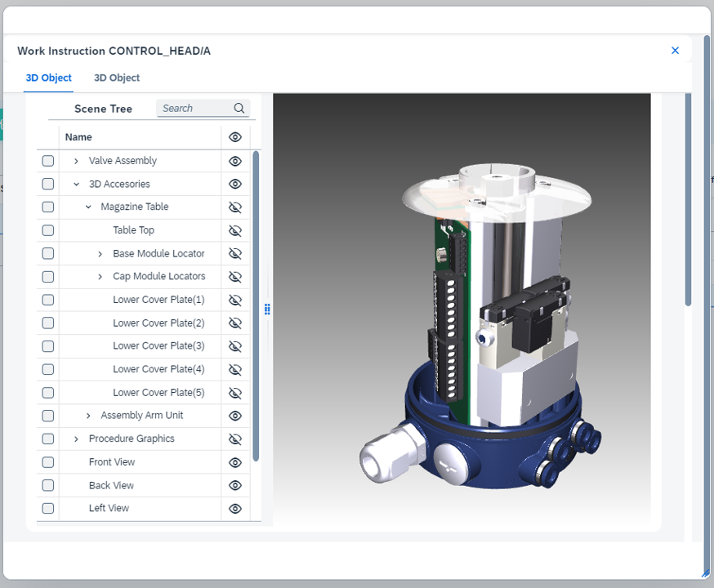714x588 pixels.
Task: Close the Work Instruction dialog
Action: (675, 51)
